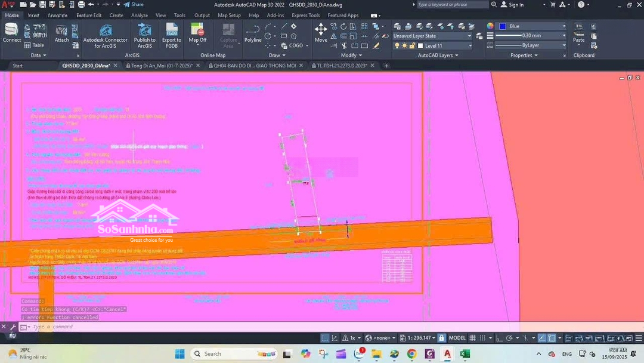This screenshot has width=644, height=363.
Task: Select the Move tool
Action: tap(321, 32)
